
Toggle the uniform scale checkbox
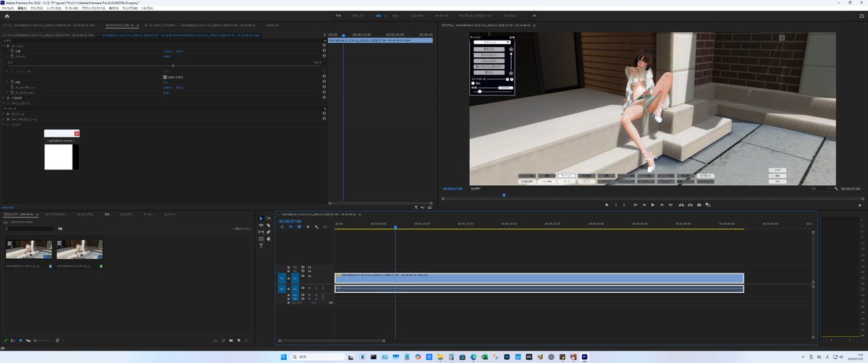pos(165,77)
